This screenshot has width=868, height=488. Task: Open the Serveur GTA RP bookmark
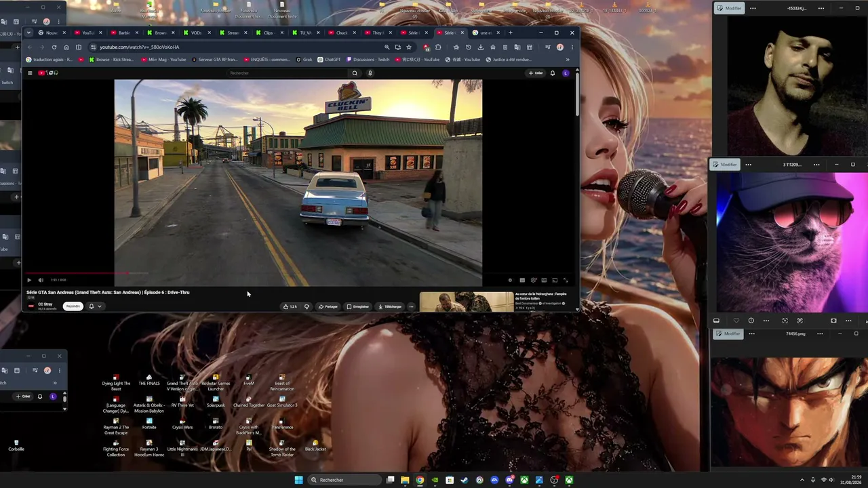(216, 60)
